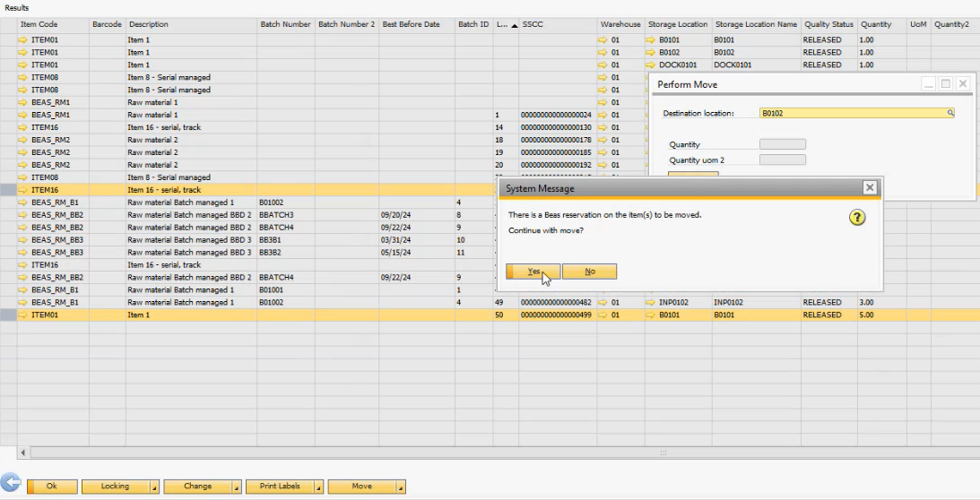
Task: Click the yellow question mark help icon
Action: (857, 218)
